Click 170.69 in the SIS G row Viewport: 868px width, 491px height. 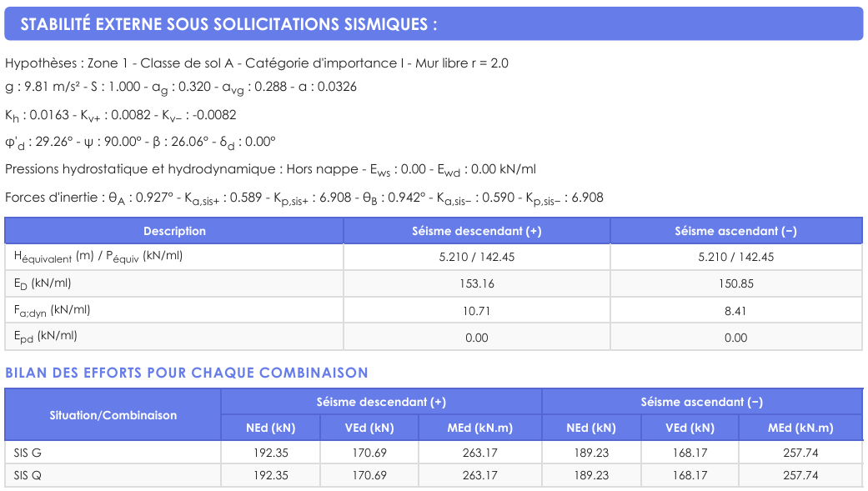coord(369,453)
